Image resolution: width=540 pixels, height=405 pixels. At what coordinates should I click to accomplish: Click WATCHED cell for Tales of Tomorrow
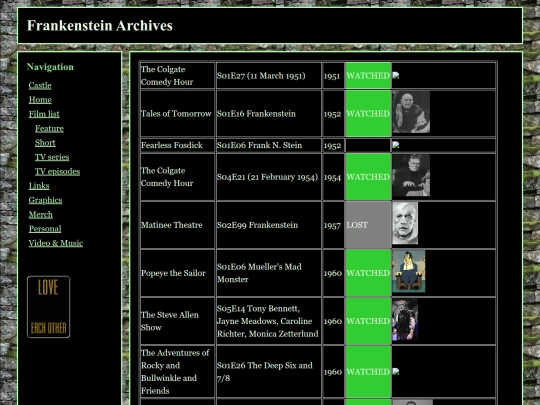coord(368,114)
